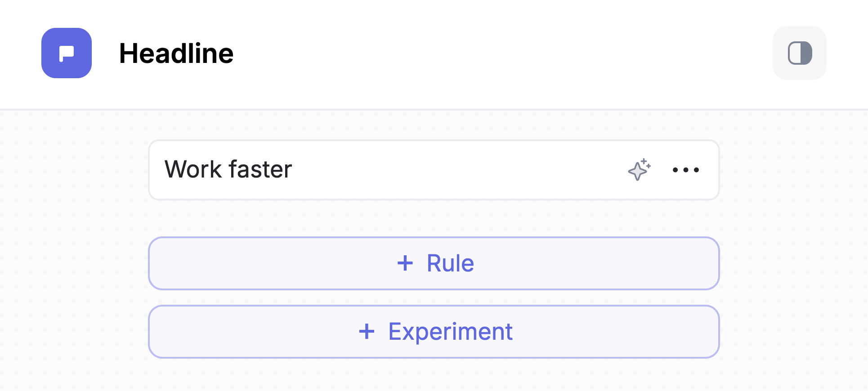
Task: Click the word Experiment in the button
Action: tap(450, 332)
